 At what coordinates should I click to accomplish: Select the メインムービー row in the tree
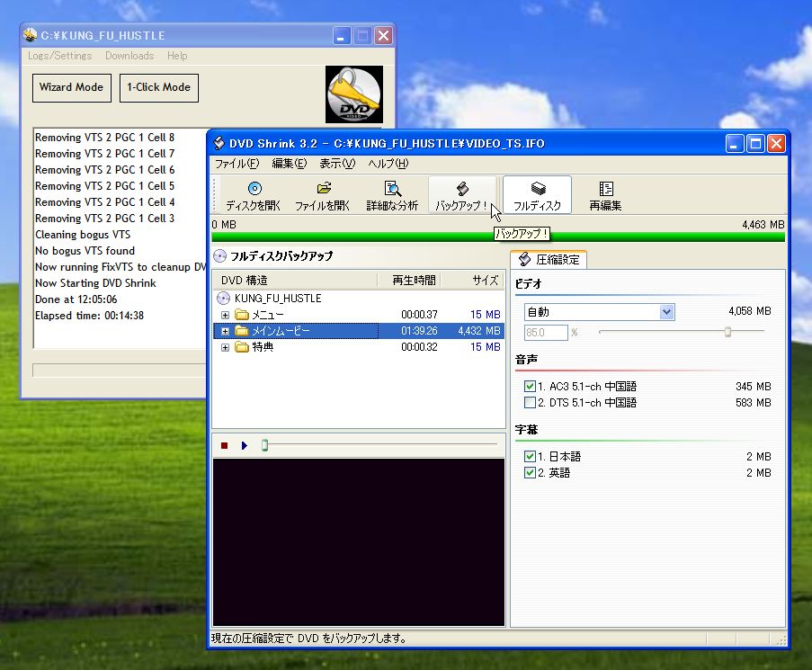tap(359, 331)
